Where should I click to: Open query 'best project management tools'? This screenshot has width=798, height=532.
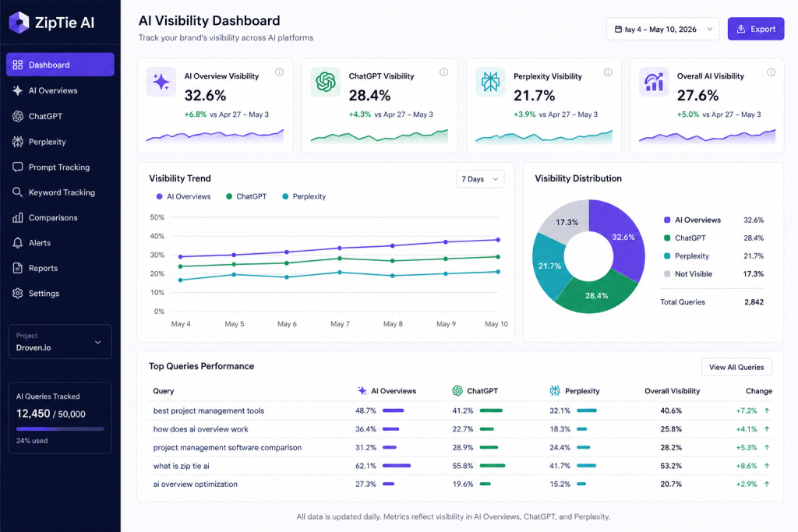(x=209, y=411)
